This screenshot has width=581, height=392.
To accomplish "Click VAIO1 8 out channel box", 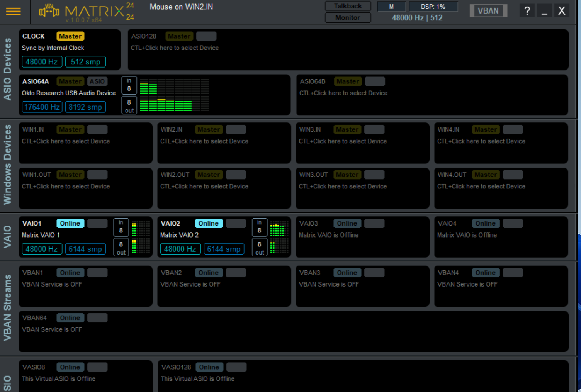I will tap(121, 248).
